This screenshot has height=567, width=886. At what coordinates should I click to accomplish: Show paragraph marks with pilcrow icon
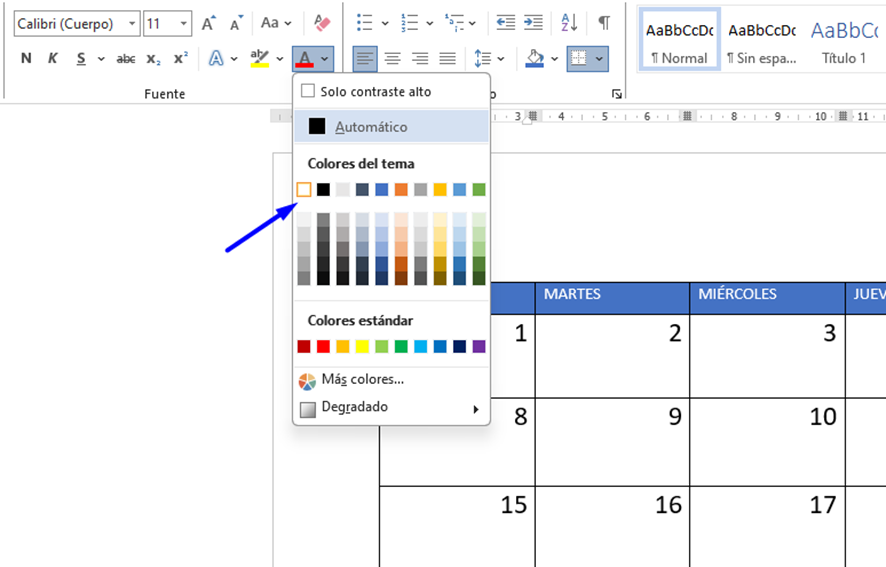604,22
